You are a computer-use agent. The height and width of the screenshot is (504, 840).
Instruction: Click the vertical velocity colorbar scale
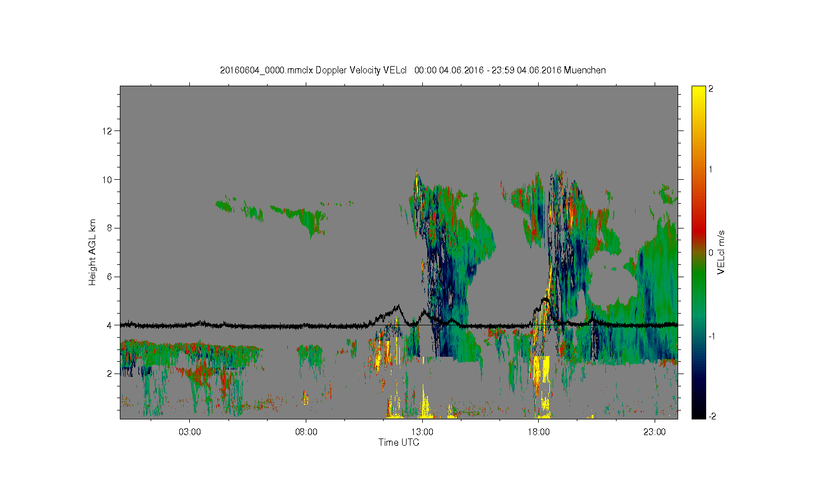click(x=698, y=252)
